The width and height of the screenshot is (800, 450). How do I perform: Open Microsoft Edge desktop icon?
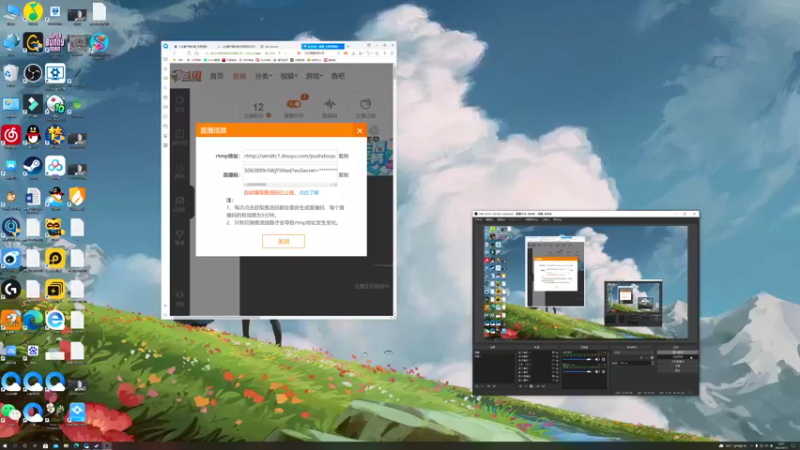tap(33, 320)
